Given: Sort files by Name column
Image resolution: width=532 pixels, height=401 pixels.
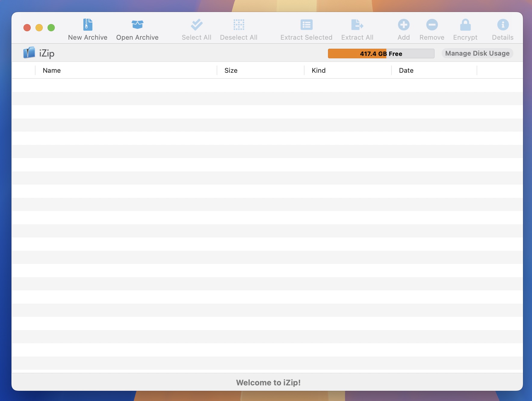Looking at the screenshot, I should 51,70.
